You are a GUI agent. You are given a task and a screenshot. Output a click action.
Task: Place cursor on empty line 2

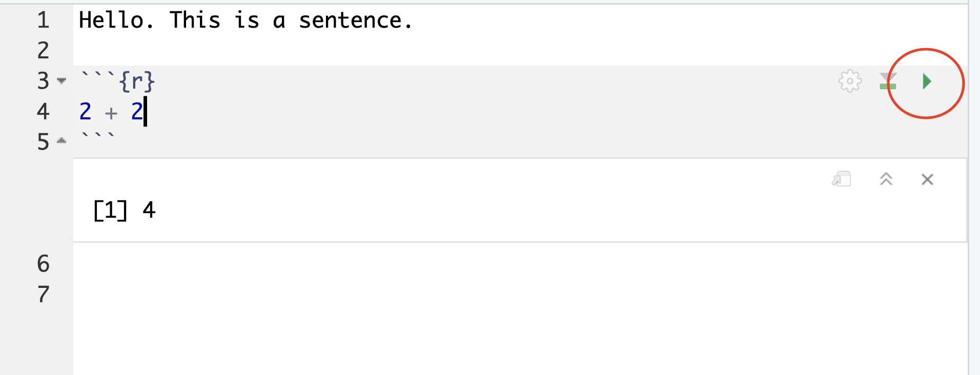[256, 50]
